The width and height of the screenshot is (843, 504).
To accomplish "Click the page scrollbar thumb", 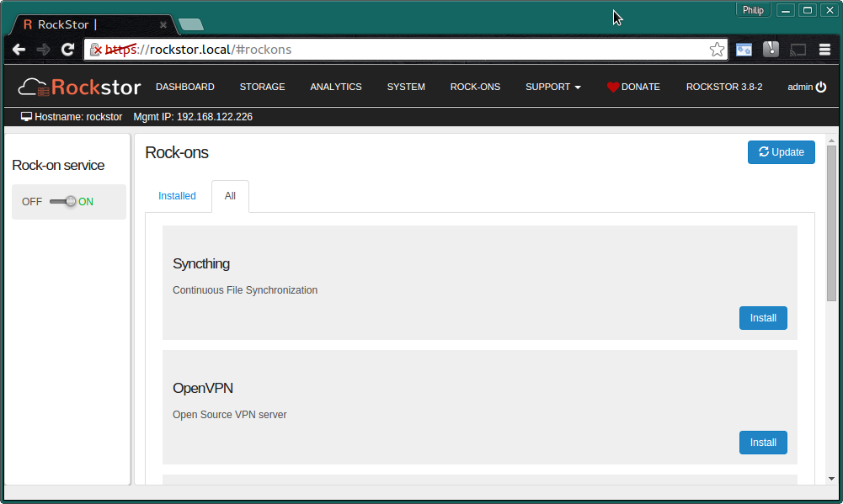I will 831,223.
